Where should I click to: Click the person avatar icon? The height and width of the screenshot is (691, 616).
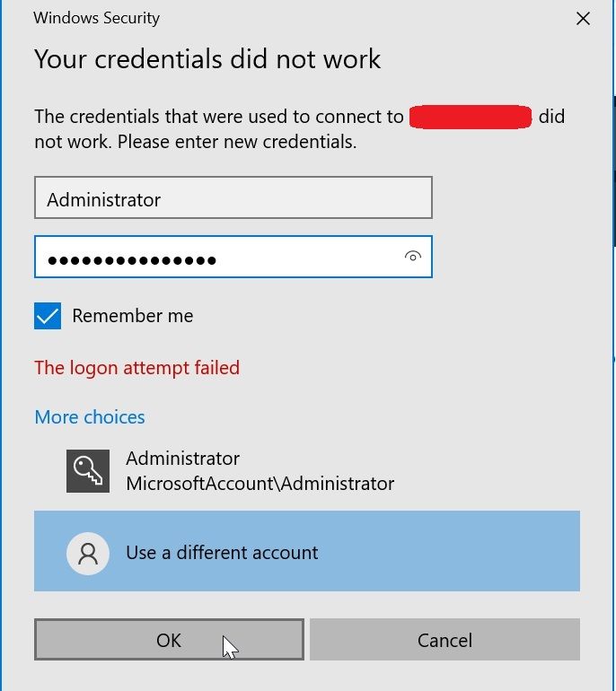click(88, 553)
